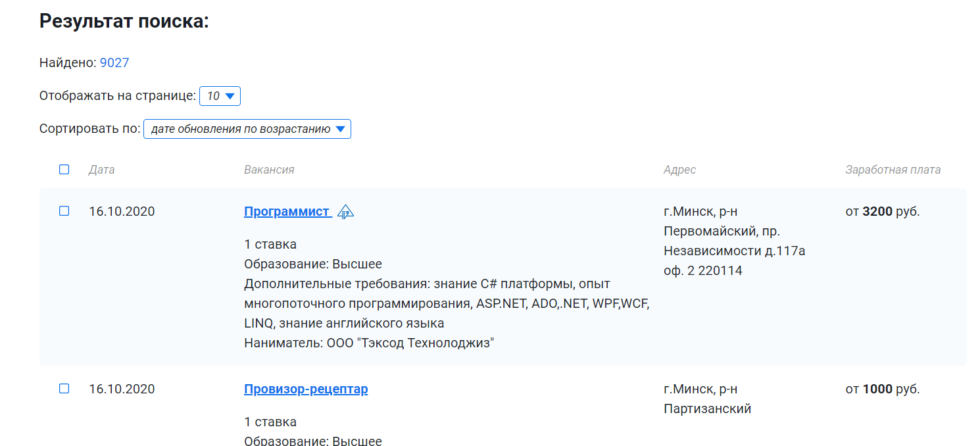
Task: Click the 'Результат поиска' heading
Action: tap(124, 21)
